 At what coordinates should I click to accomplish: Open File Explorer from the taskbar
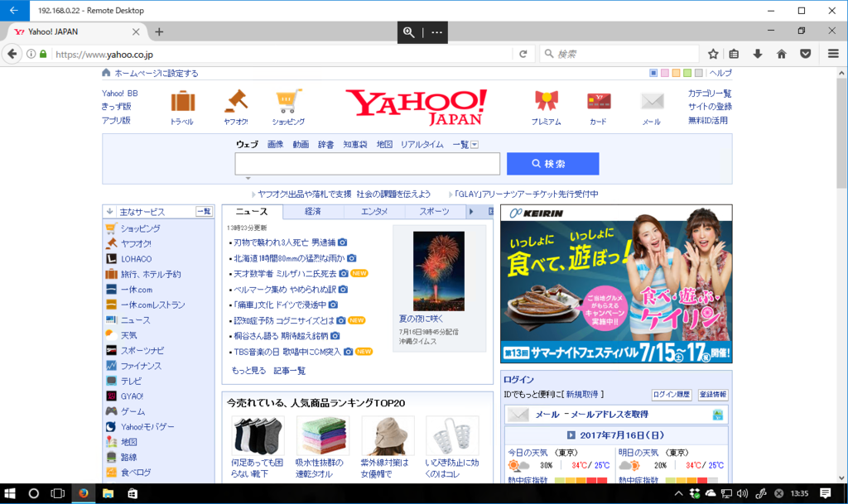[108, 493]
